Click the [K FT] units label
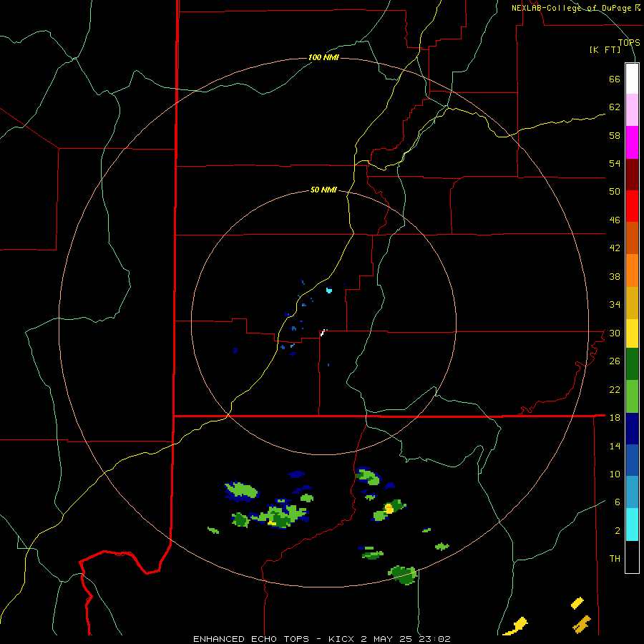The image size is (644, 644). (605, 49)
